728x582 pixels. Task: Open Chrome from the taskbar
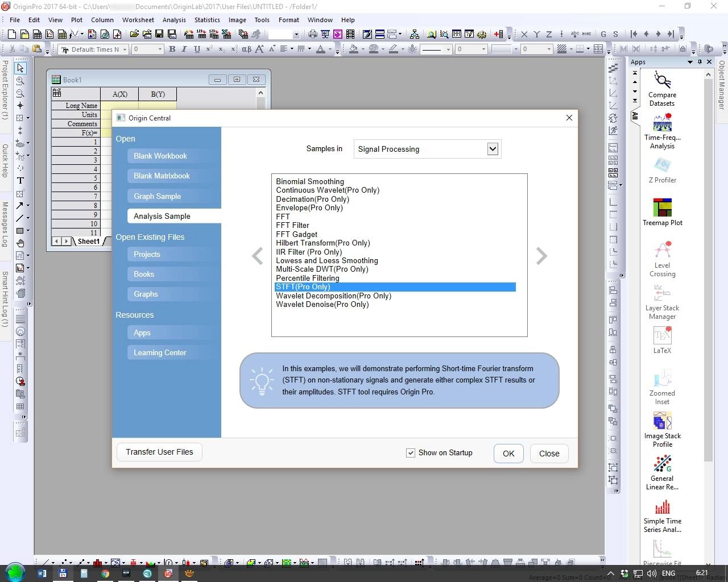[105, 573]
